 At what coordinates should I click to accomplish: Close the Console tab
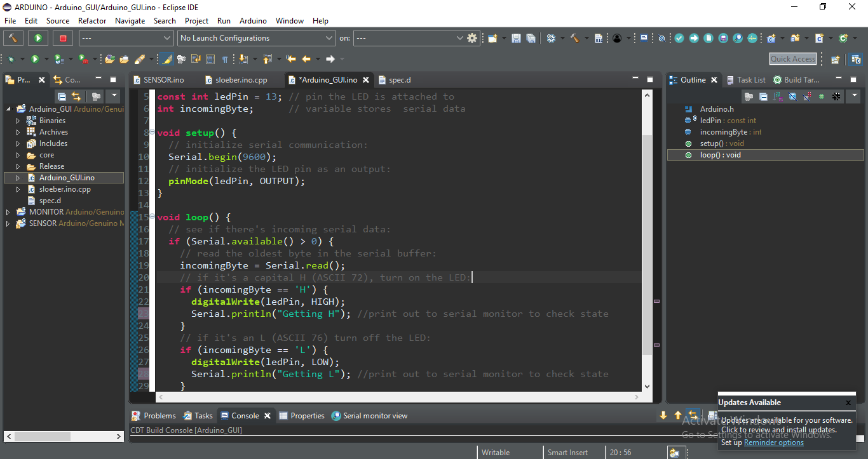pos(268,416)
